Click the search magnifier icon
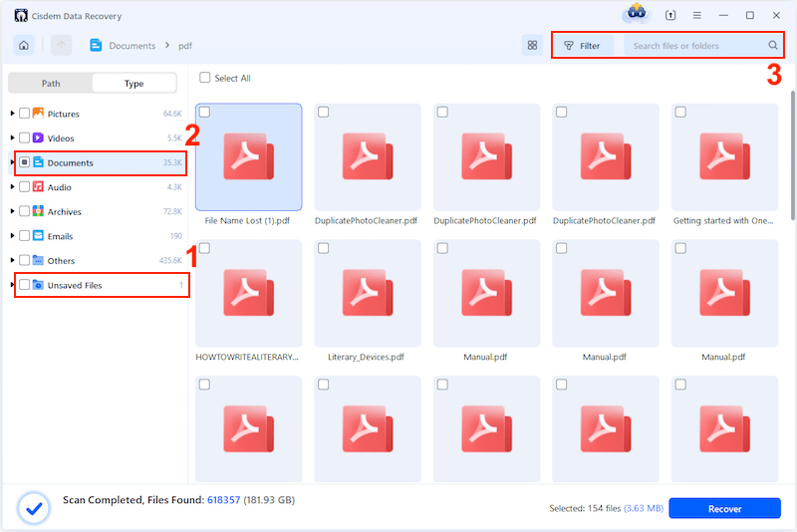Image resolution: width=797 pixels, height=532 pixels. coord(773,45)
